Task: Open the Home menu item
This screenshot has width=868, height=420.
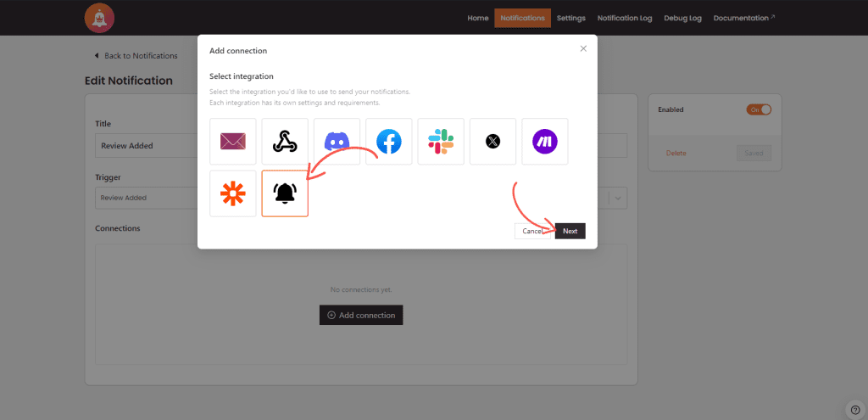Action: [x=478, y=18]
